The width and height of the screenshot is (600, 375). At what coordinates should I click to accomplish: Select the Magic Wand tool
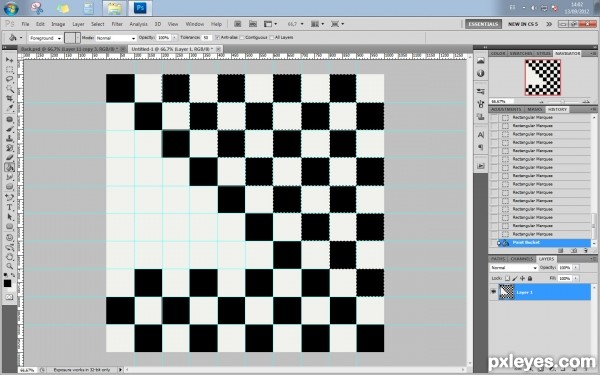[9, 89]
